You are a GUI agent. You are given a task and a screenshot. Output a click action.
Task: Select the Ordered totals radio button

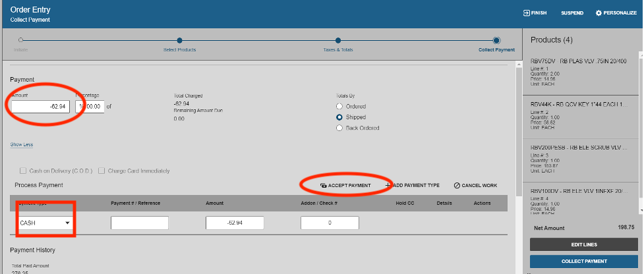pyautogui.click(x=339, y=106)
